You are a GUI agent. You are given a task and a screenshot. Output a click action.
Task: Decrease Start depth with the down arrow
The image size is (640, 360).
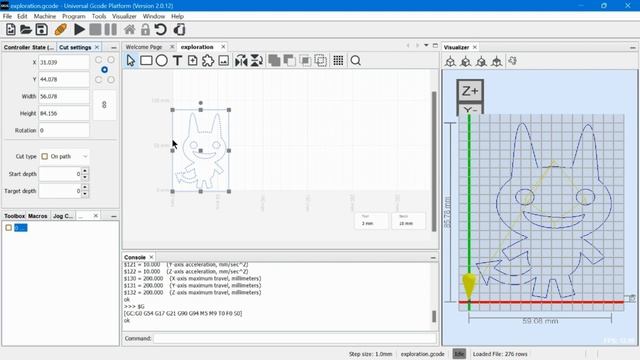[x=84, y=177]
